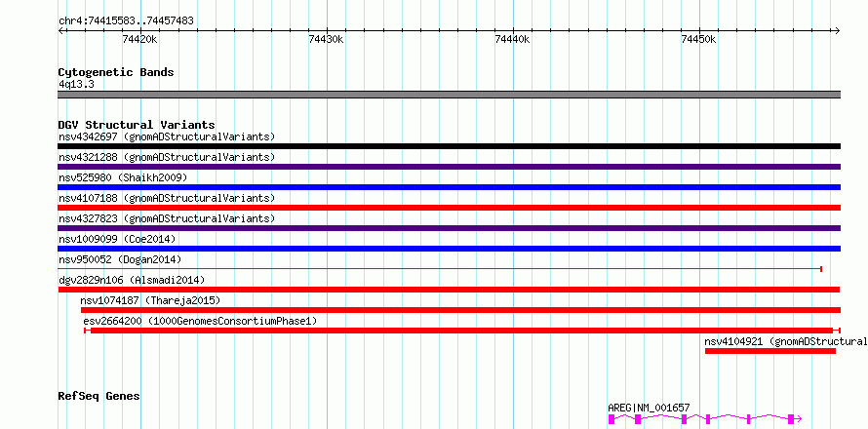Click the 74420k ruler tick label

pos(140,39)
